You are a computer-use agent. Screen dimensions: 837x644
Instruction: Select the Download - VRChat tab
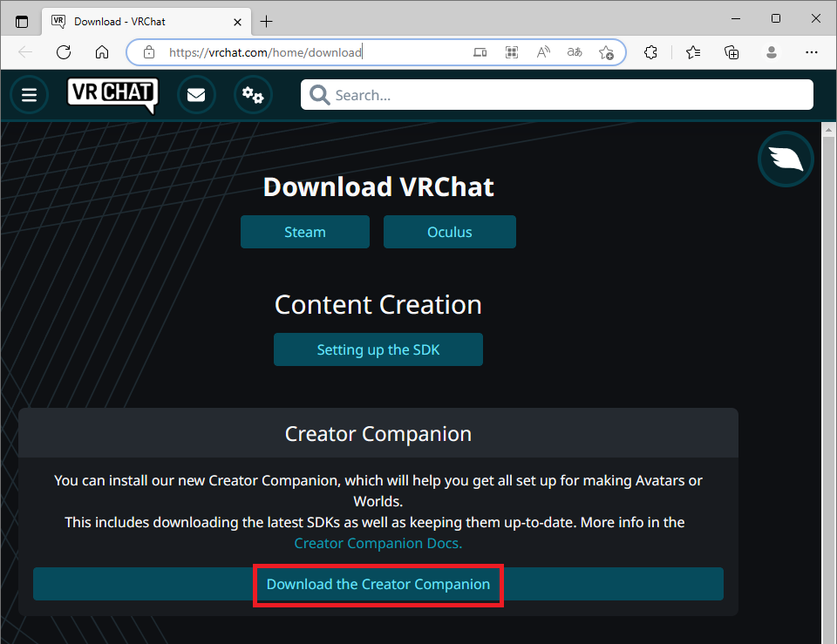(x=139, y=21)
